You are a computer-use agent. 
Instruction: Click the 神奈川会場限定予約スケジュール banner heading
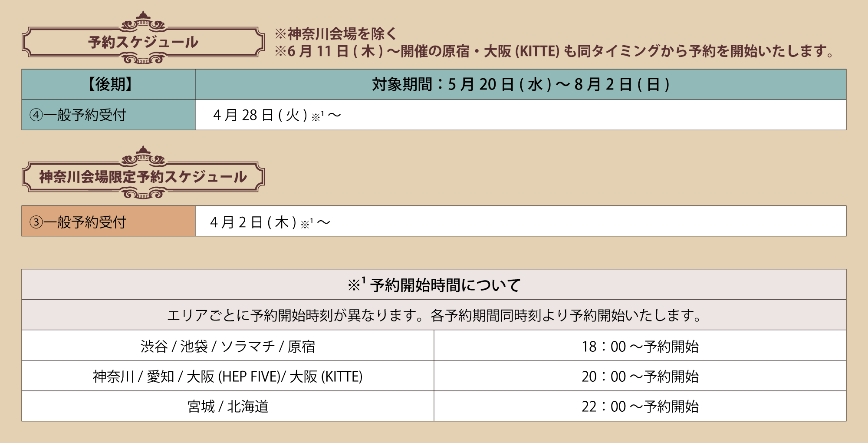[x=143, y=177]
